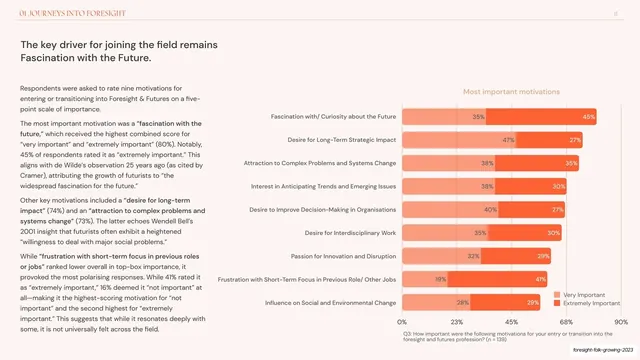Click the slide headline about Fascination with the Future
Viewport: 640px width, 360px height.
click(x=119, y=51)
